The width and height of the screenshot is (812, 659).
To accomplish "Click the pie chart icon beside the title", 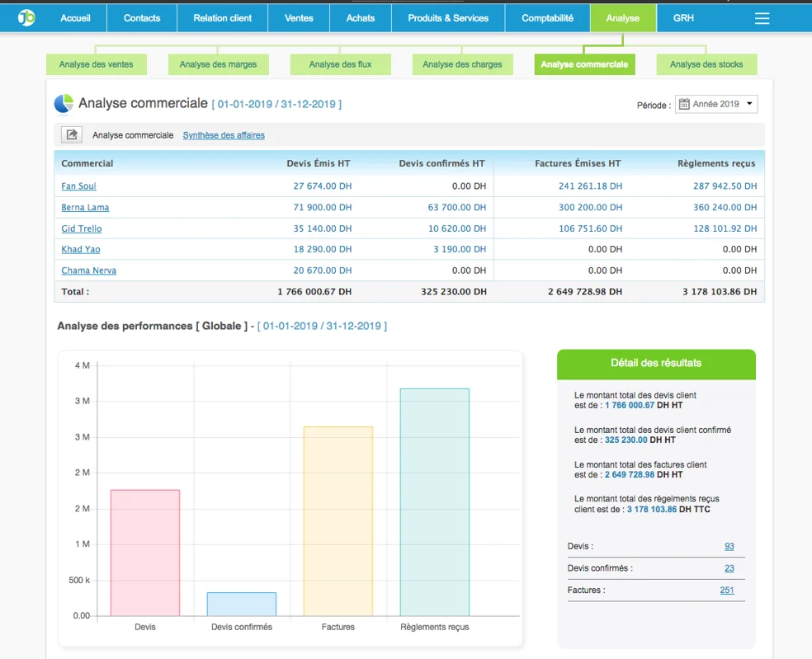I will pos(64,104).
